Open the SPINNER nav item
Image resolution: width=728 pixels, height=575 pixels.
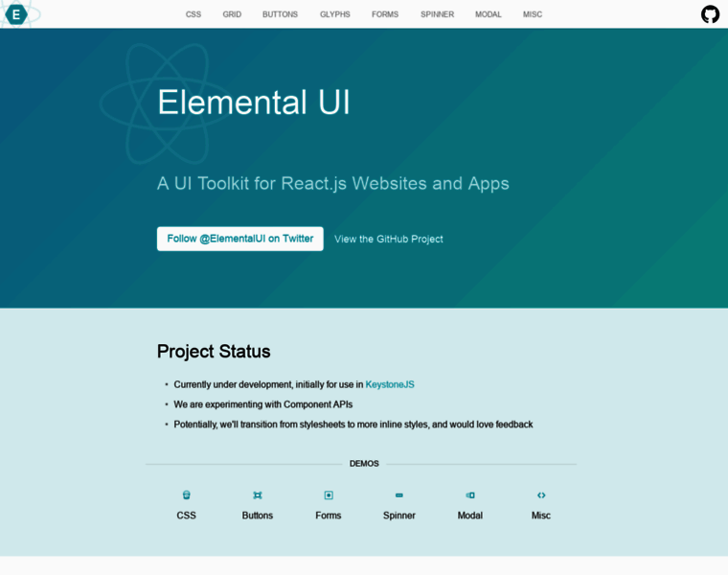pos(438,14)
